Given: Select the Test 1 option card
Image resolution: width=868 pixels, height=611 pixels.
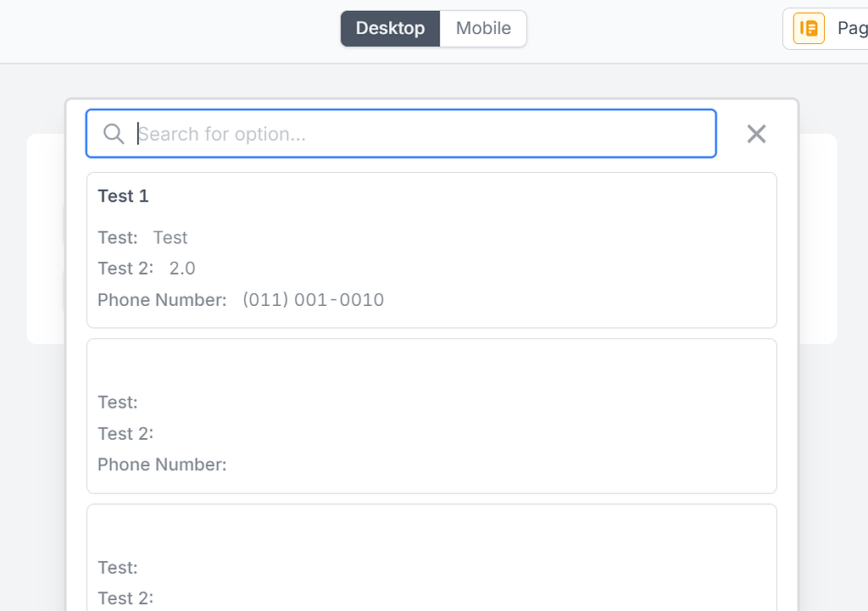Looking at the screenshot, I should click(431, 249).
